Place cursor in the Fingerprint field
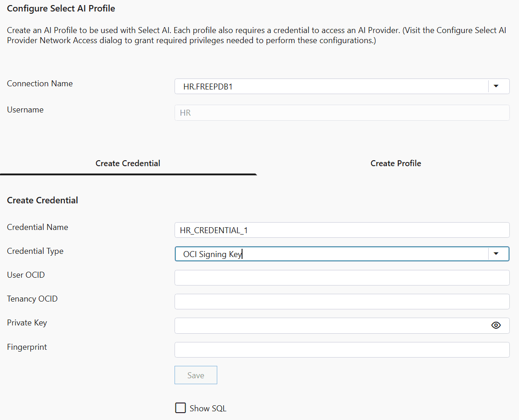Image resolution: width=519 pixels, height=420 pixels. click(x=342, y=349)
